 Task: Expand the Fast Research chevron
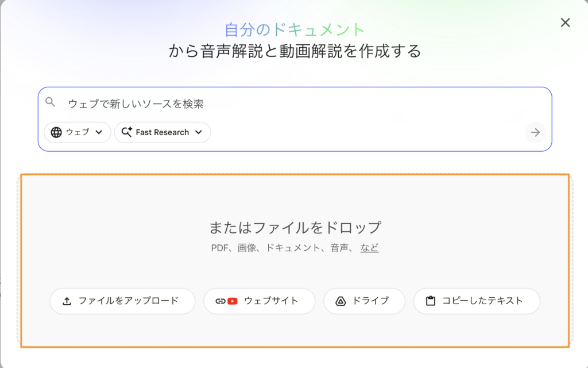[x=199, y=132]
